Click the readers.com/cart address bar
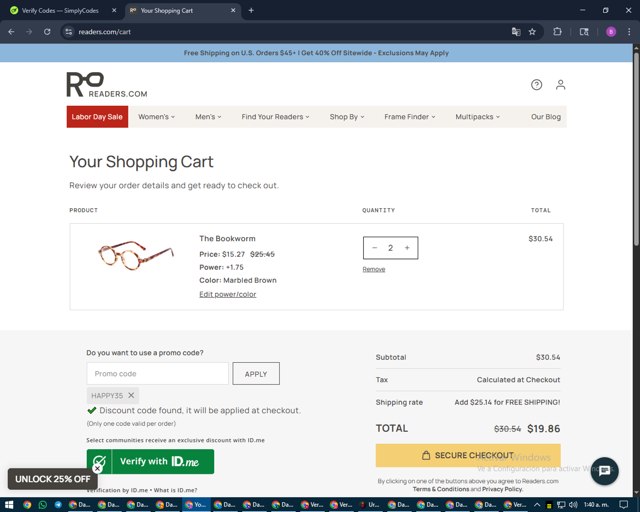 coord(286,32)
